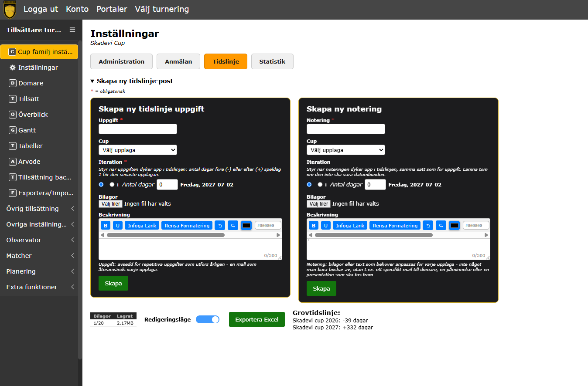
Task: Create the new tidslinje uppgift with Skapa
Action: coord(113,283)
